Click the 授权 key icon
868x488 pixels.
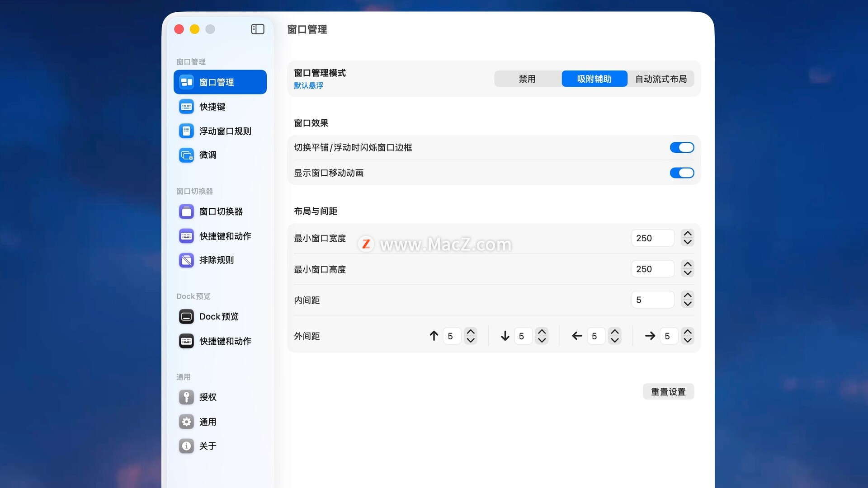click(186, 397)
